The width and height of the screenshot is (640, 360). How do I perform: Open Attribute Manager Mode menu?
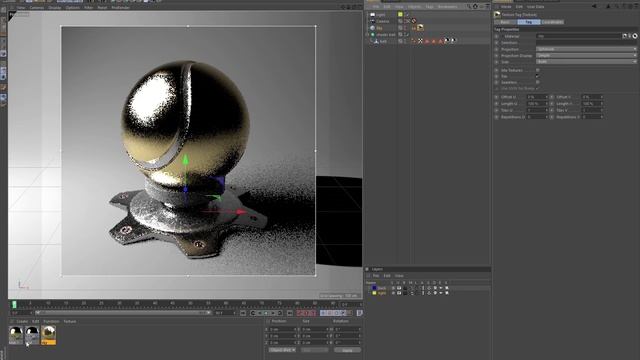tap(506, 7)
